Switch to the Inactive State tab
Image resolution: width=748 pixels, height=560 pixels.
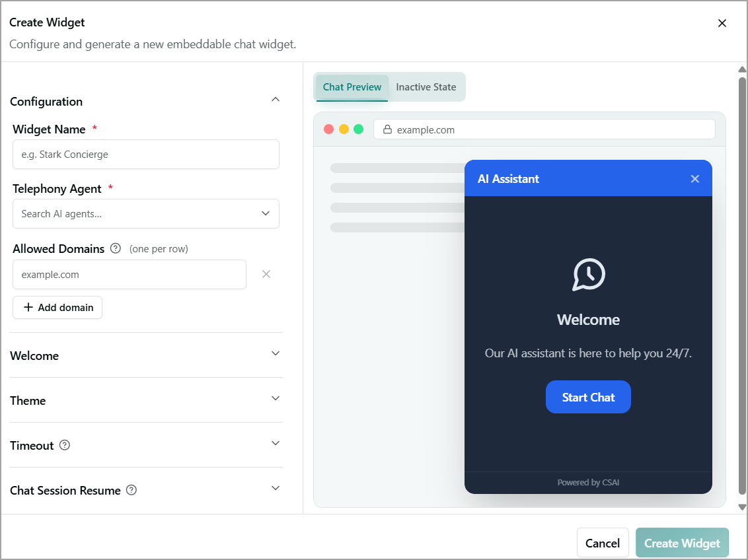426,87
